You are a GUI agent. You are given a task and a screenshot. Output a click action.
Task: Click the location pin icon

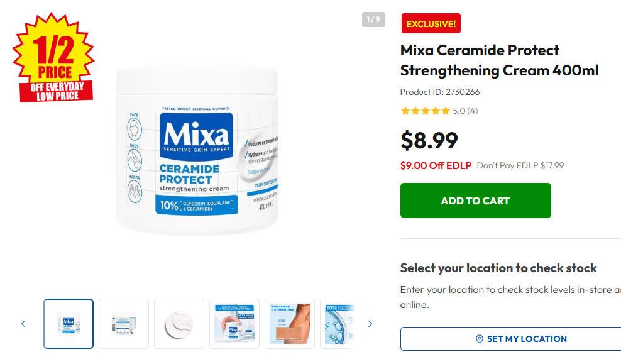coord(480,339)
